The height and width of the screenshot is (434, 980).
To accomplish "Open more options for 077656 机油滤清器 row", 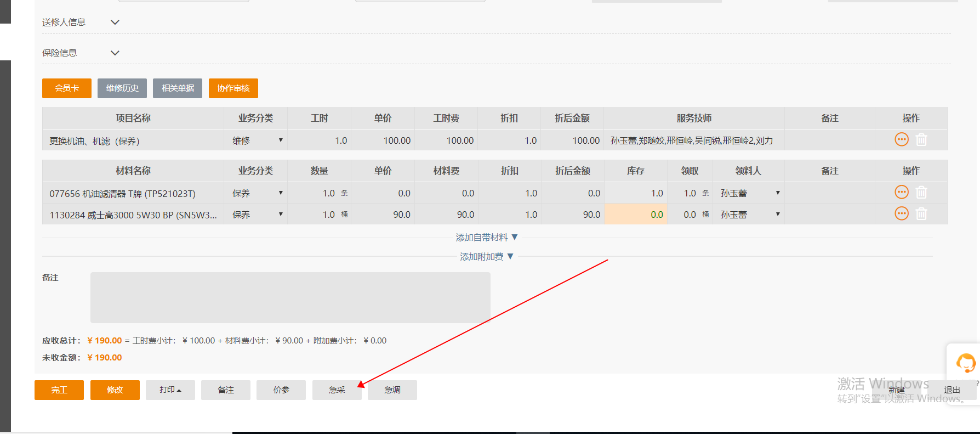I will coord(902,193).
